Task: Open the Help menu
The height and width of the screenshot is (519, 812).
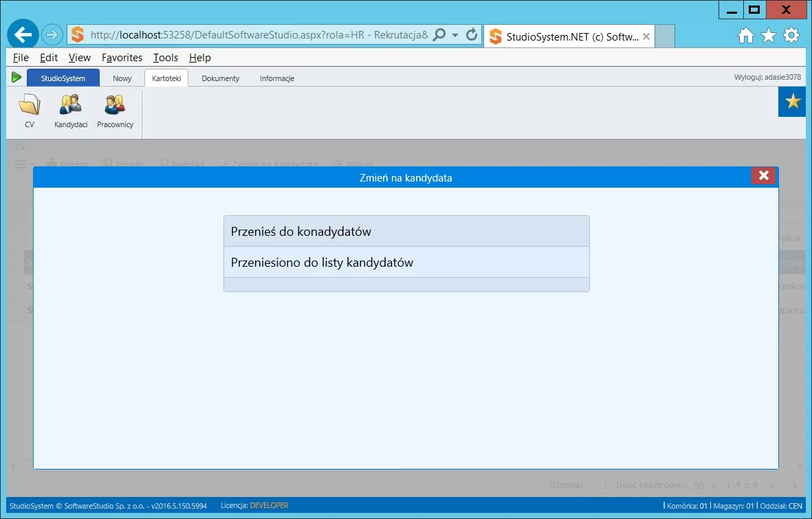Action: pos(200,58)
